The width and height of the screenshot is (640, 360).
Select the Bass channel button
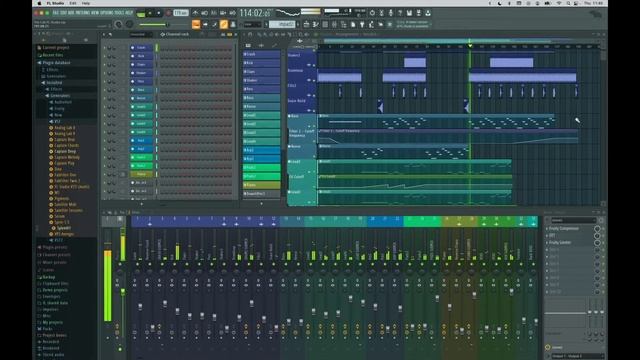141,90
